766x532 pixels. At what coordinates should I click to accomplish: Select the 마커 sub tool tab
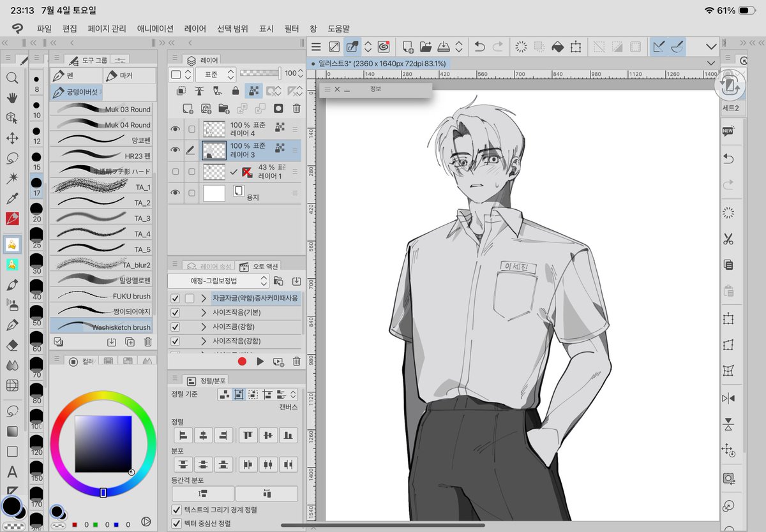(130, 75)
